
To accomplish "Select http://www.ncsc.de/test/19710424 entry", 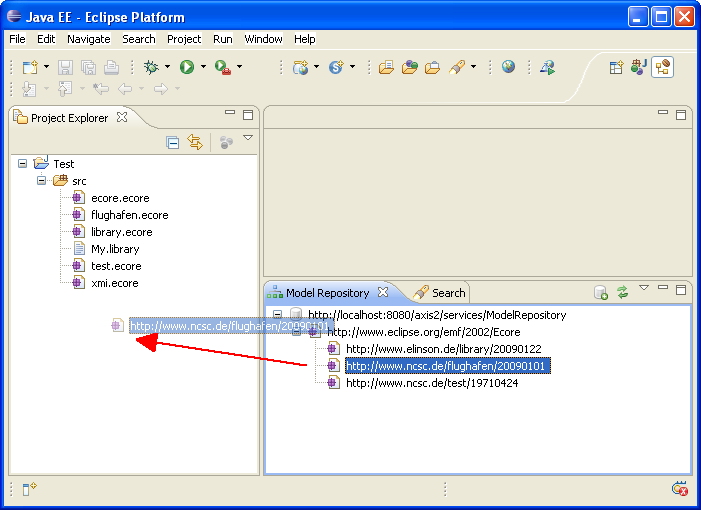I will (x=432, y=383).
